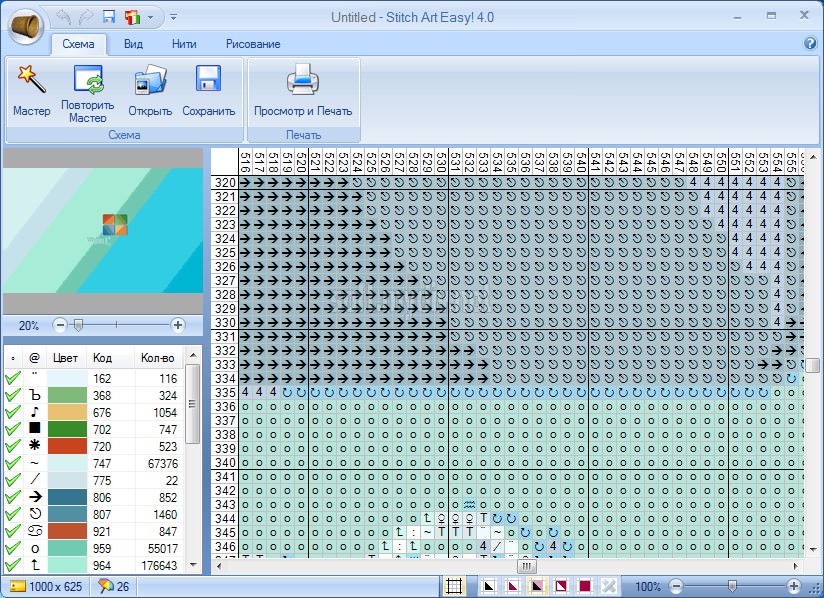
Task: Open Просмотр и Печать printer icon
Action: coord(302,80)
